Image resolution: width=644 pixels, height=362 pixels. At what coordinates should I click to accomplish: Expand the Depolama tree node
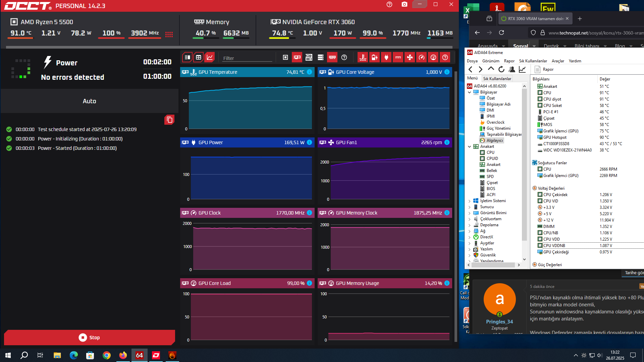[x=469, y=225]
